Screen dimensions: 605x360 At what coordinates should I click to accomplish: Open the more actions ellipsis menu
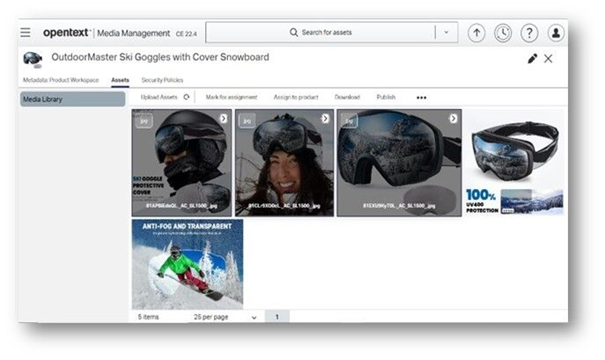tap(421, 98)
